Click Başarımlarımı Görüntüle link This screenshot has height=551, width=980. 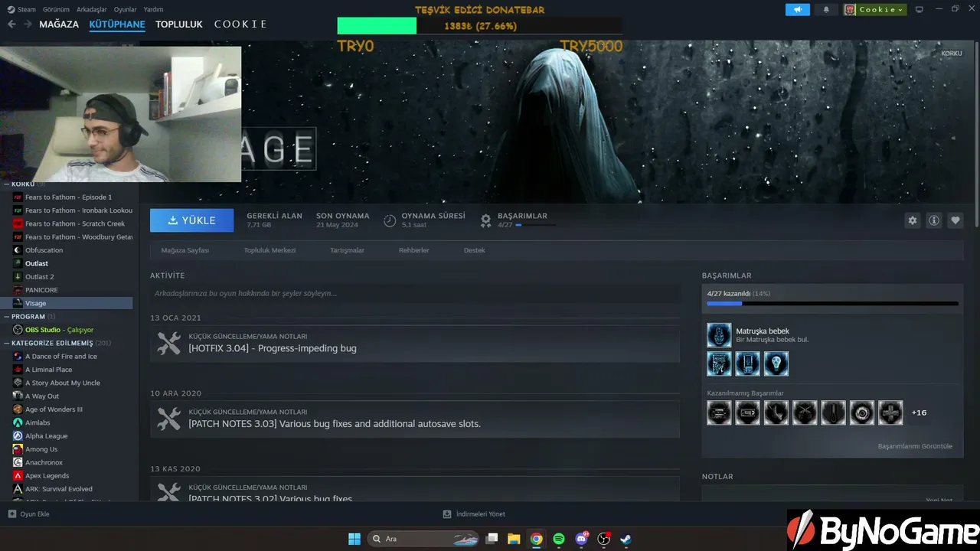click(915, 446)
